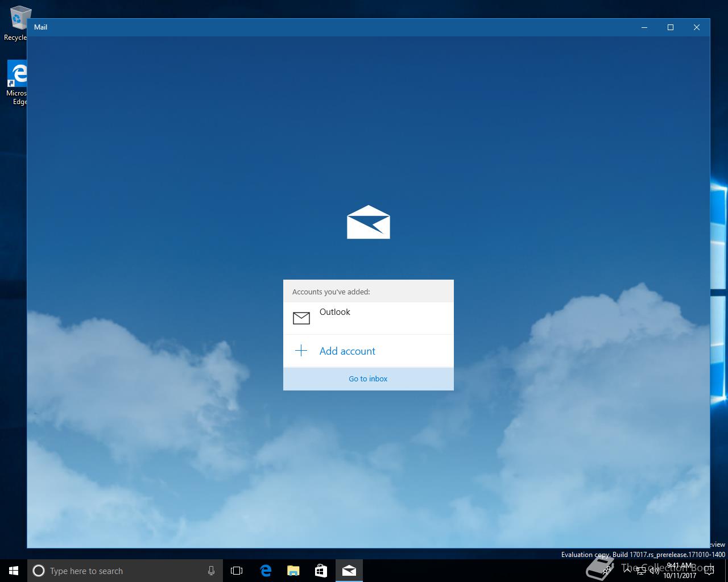Launch Microsoft Edge from the taskbar
728x582 pixels.
(x=265, y=571)
